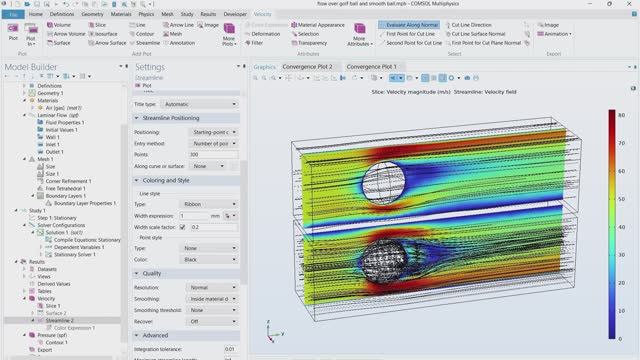The height and width of the screenshot is (360, 640).
Task: Add a Slice plot from ribbon
Action: click(97, 25)
